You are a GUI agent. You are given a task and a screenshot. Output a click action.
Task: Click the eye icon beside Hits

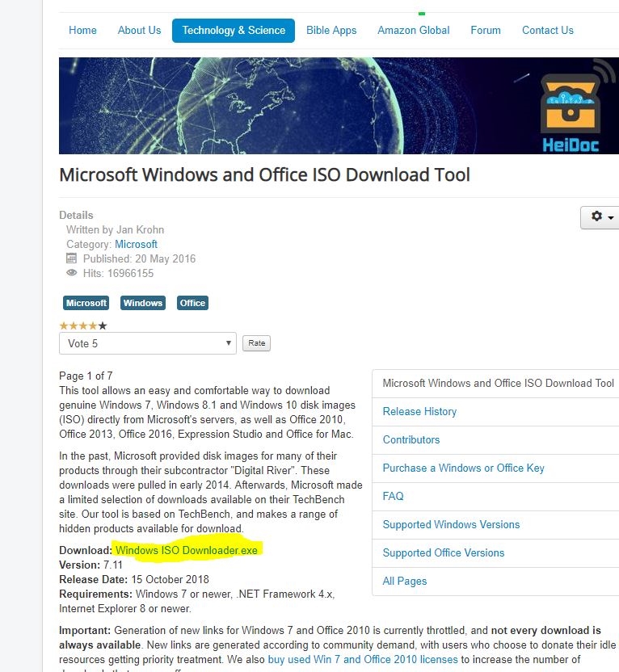point(72,273)
